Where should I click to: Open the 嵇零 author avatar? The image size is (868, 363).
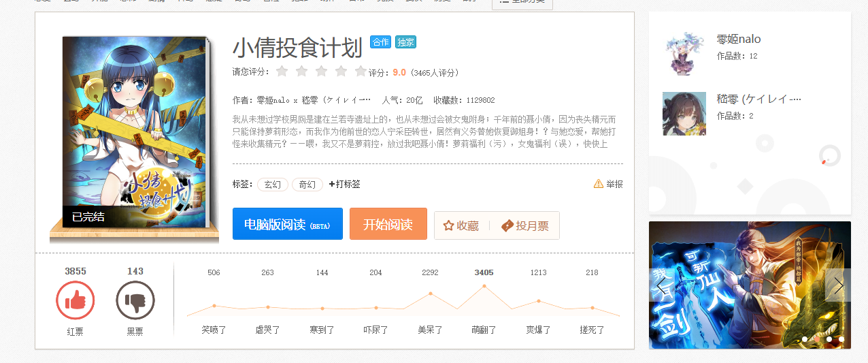coord(684,114)
